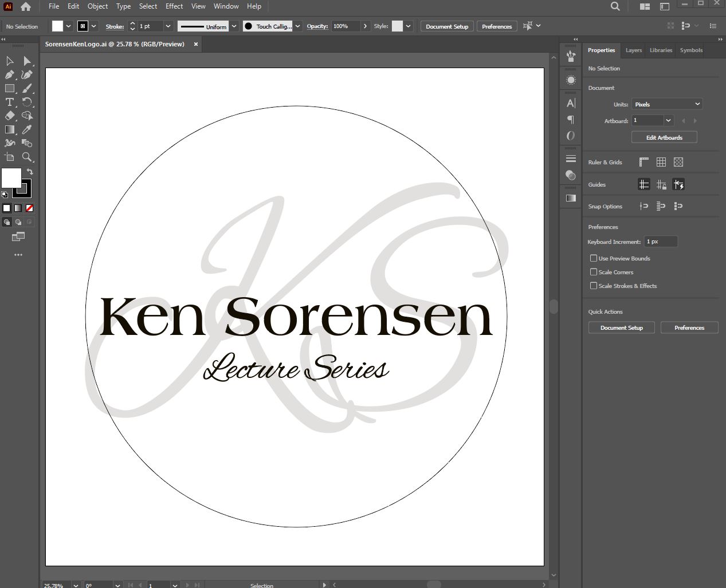Viewport: 726px width, 588px height.
Task: Toggle show guides button
Action: pyautogui.click(x=644, y=184)
